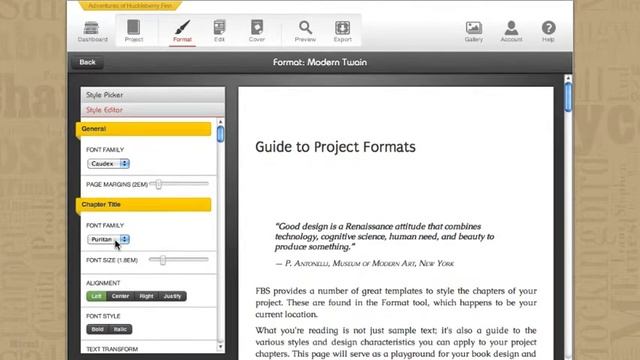Set alignment to Right

146,296
